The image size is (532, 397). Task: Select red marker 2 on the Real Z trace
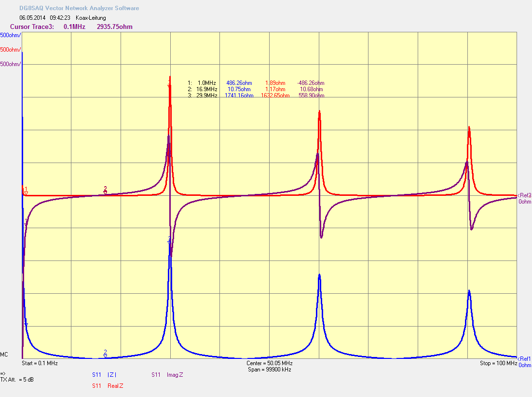[x=105, y=190]
